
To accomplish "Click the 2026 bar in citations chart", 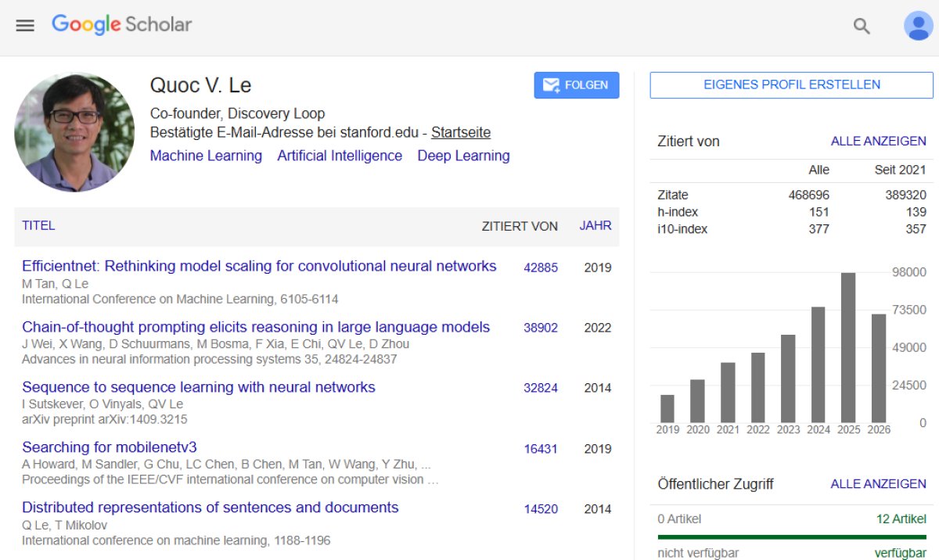I will [x=879, y=368].
